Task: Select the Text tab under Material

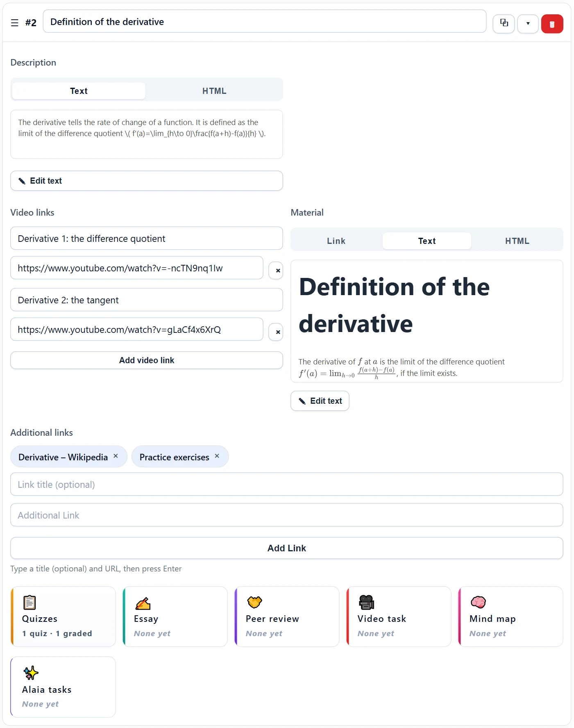Action: click(x=427, y=241)
